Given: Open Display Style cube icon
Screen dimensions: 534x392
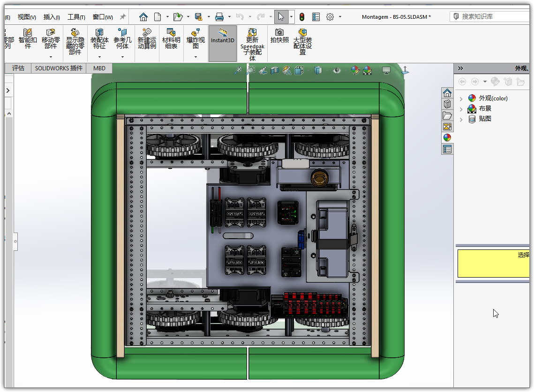Looking at the screenshot, I should click(x=318, y=70).
